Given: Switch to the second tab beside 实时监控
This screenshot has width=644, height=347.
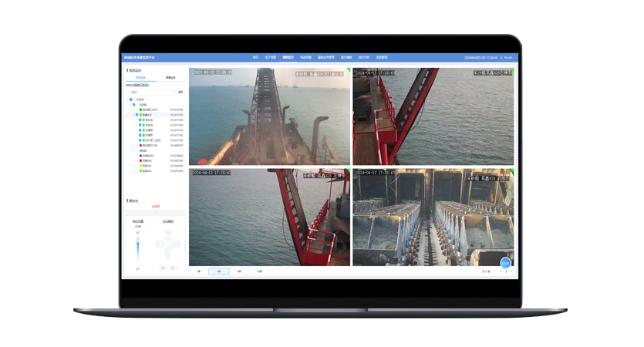Looking at the screenshot, I should [x=170, y=78].
